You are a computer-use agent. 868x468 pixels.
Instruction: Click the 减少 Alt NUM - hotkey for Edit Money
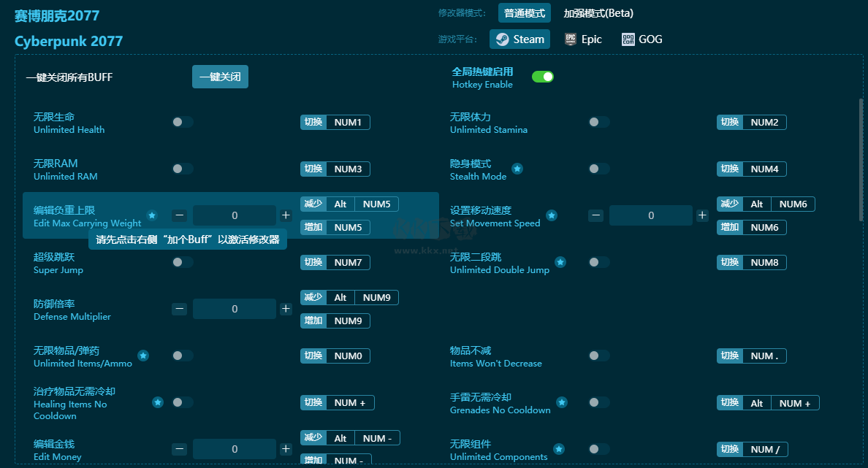(350, 438)
